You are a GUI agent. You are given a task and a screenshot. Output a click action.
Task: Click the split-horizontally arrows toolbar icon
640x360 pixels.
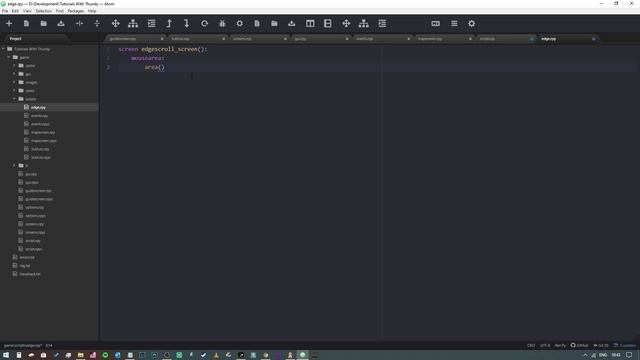(x=79, y=24)
